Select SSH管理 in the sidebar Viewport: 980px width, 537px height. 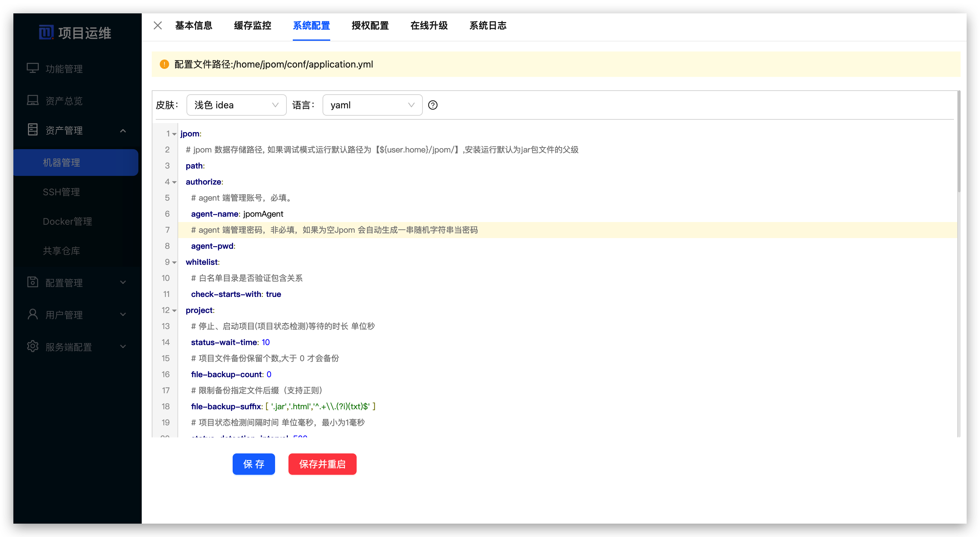(61, 192)
